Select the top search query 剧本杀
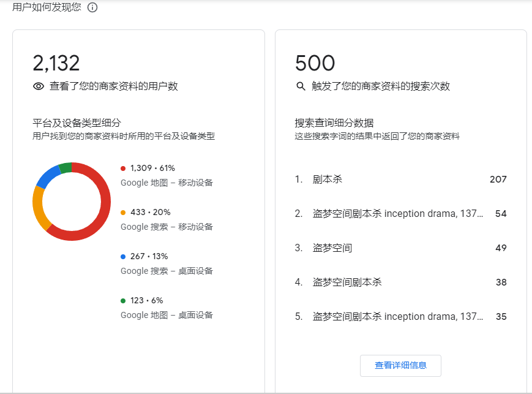532x394 pixels. [326, 179]
